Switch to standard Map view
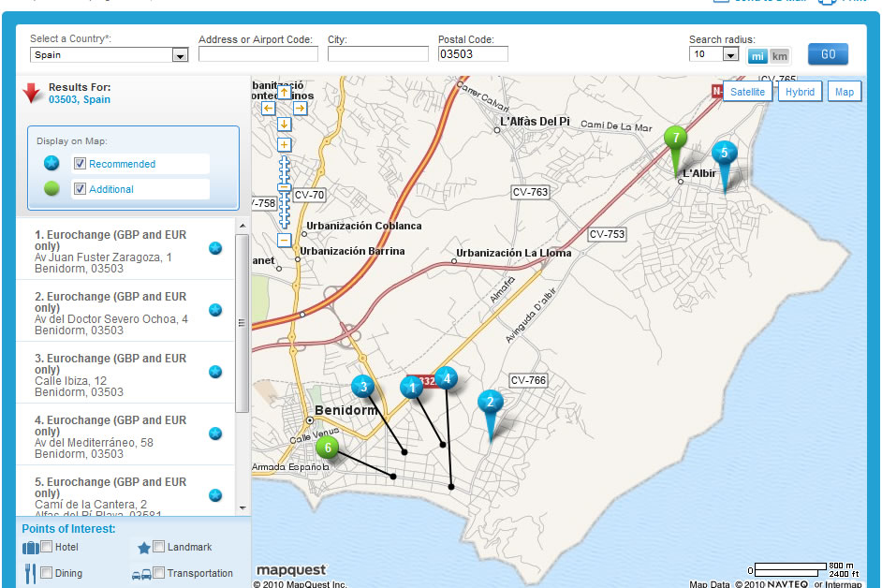Viewport: 882px width, 588px height. pos(844,92)
